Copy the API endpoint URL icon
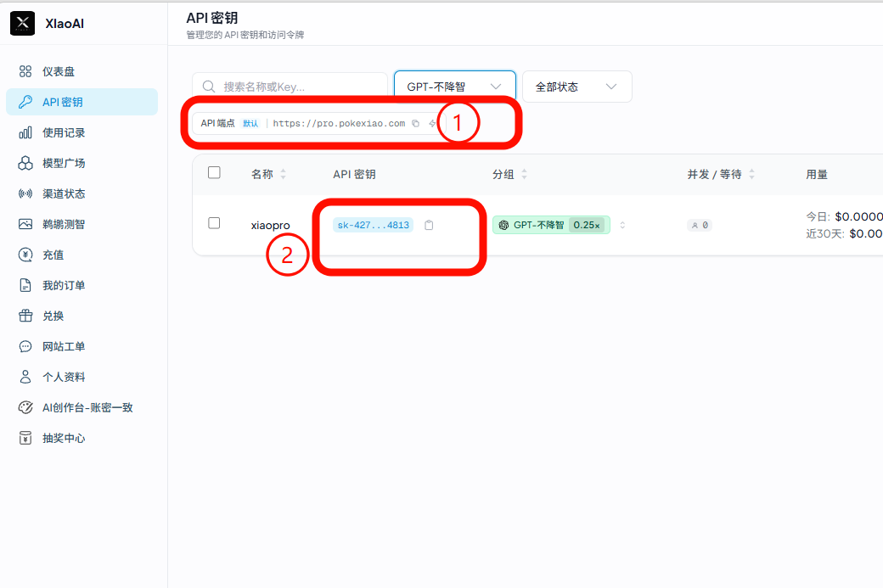The width and height of the screenshot is (883, 588). coord(415,123)
